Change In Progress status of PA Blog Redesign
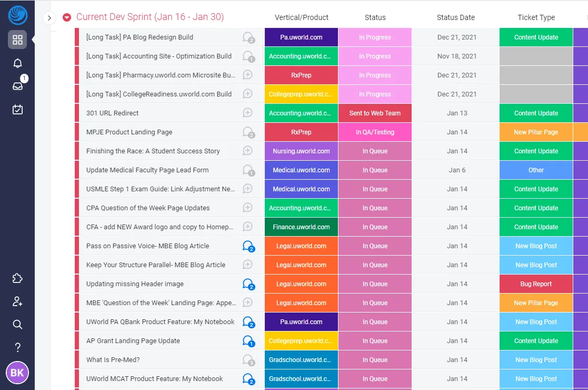This screenshot has height=390, width=588. click(x=375, y=37)
